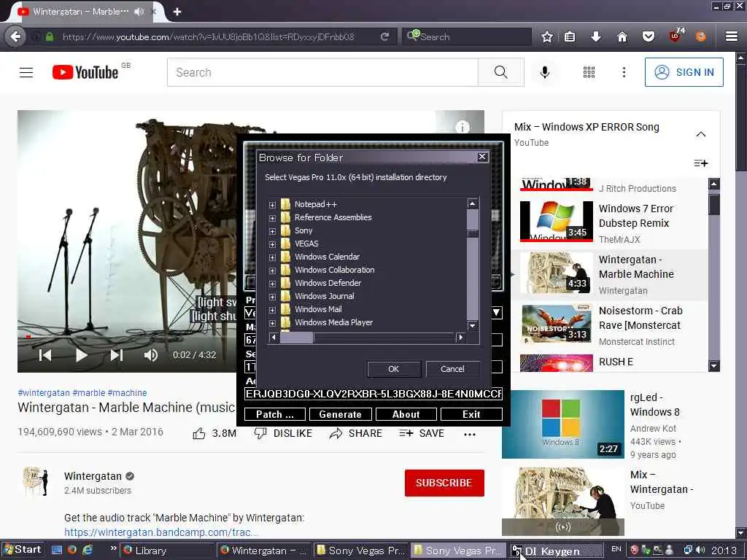
Task: Select the Windows Journal folder
Action: (x=324, y=296)
